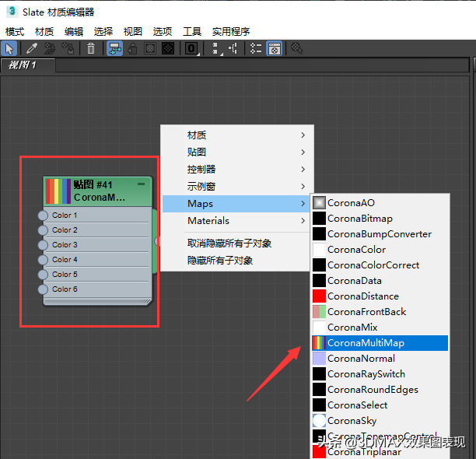Screen dimensions: 476x459
Task: Expand the 控制器 context submenu
Action: [x=237, y=170]
